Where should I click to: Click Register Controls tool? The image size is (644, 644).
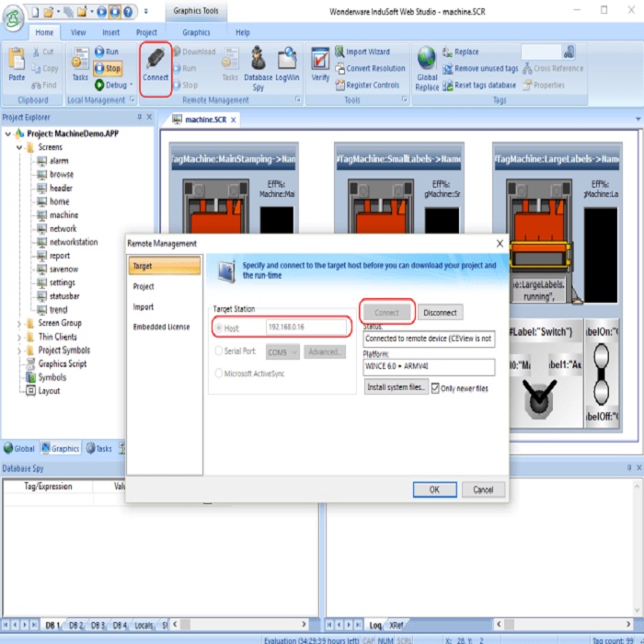pyautogui.click(x=367, y=86)
